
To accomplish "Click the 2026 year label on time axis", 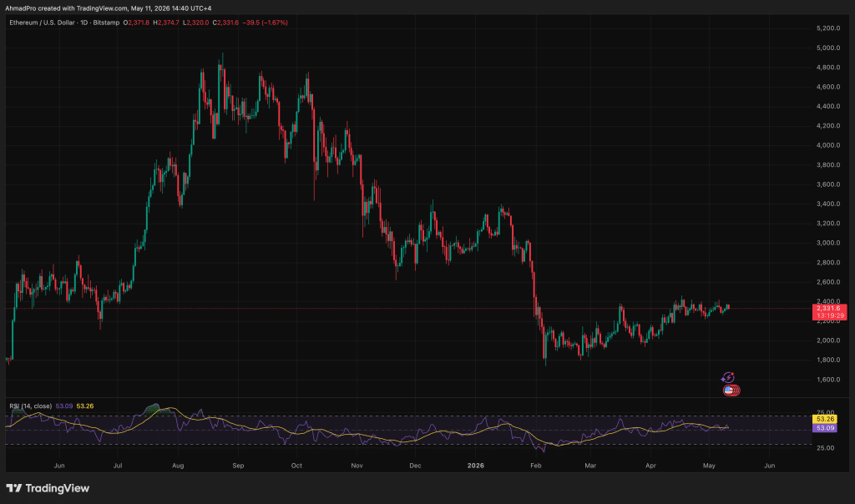I will [x=476, y=466].
